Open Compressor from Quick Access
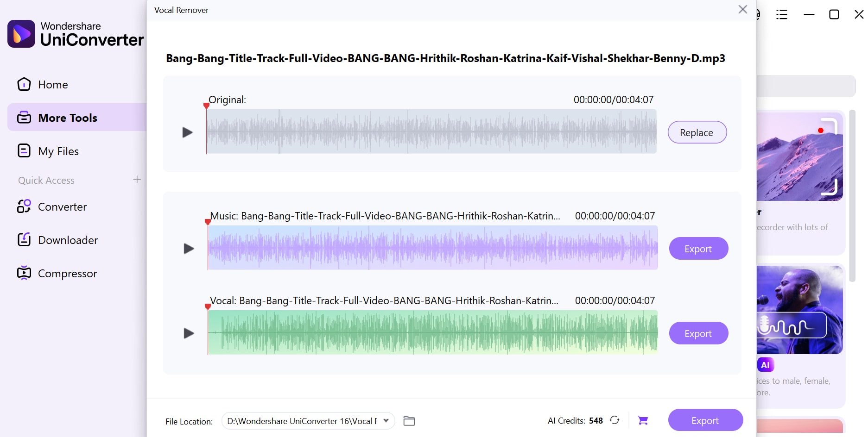868x437 pixels. [x=77, y=273]
